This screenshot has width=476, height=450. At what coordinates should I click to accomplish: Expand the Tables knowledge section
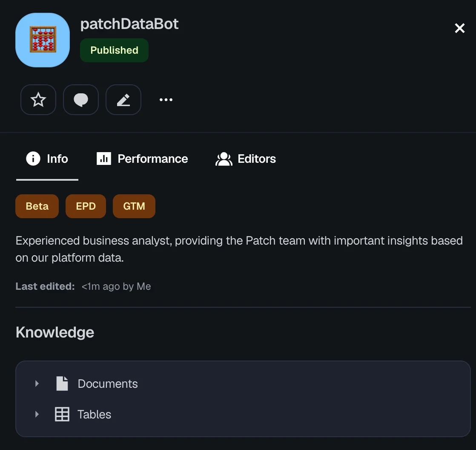37,414
